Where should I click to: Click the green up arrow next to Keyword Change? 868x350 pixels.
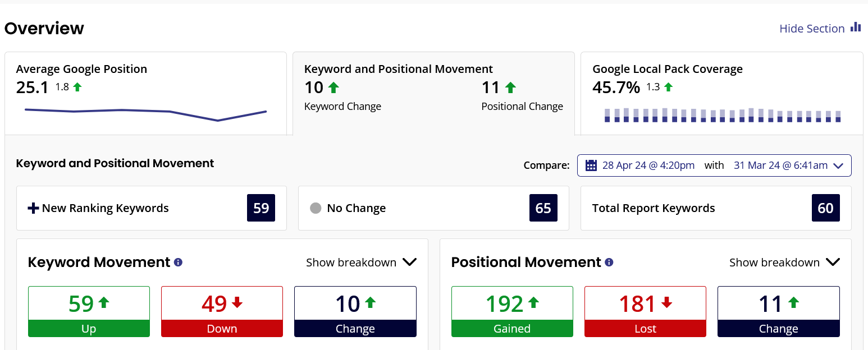click(332, 87)
